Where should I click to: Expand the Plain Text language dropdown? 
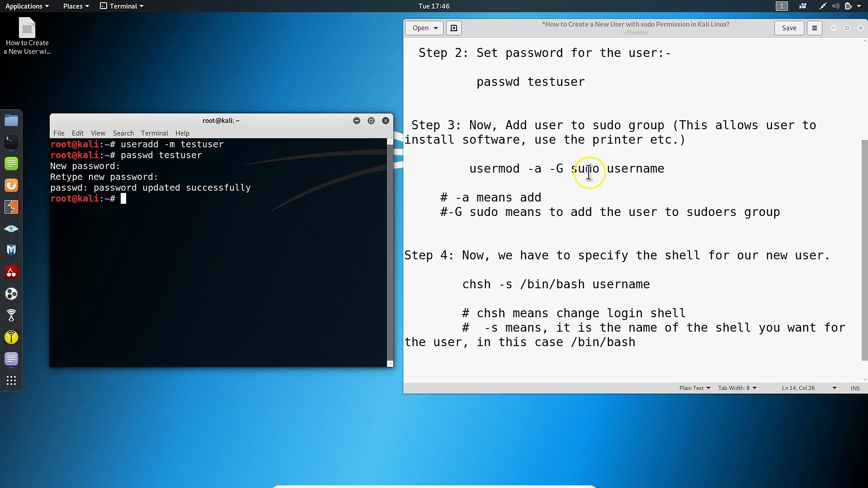point(694,388)
